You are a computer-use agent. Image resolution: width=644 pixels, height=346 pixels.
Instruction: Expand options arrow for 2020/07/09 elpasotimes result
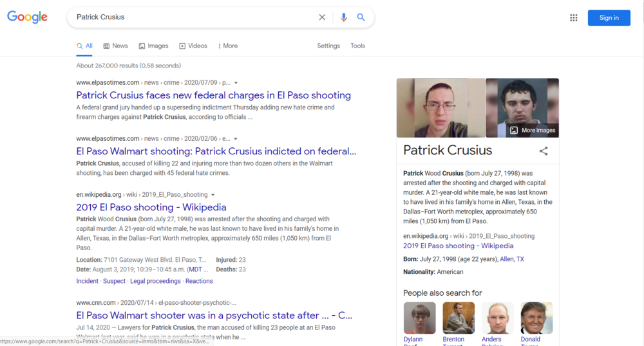pyautogui.click(x=236, y=83)
